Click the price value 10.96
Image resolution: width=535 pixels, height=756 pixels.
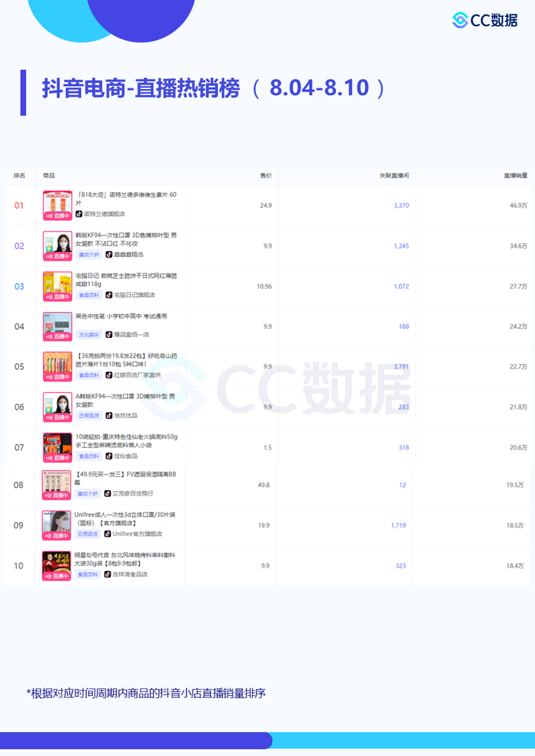click(265, 287)
